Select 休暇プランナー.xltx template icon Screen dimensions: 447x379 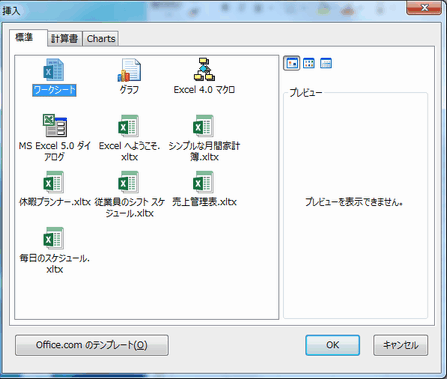pos(54,182)
